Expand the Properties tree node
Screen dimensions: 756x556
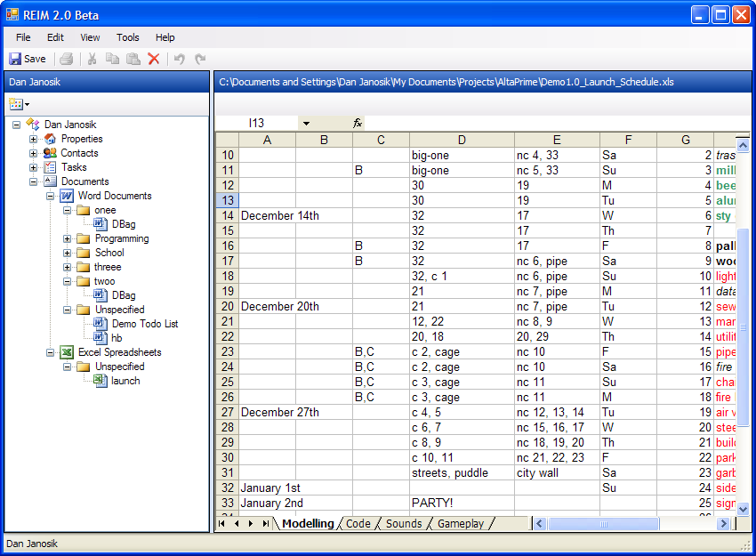point(33,140)
